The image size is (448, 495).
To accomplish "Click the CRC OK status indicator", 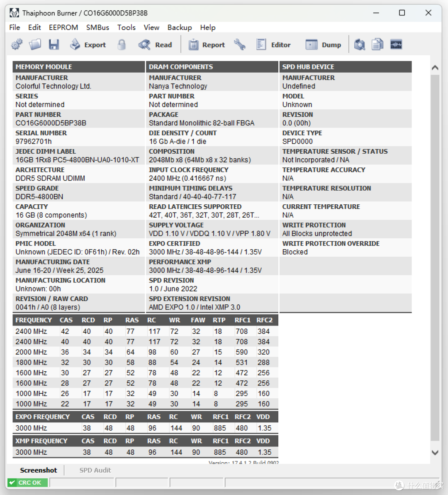I will [x=28, y=483].
